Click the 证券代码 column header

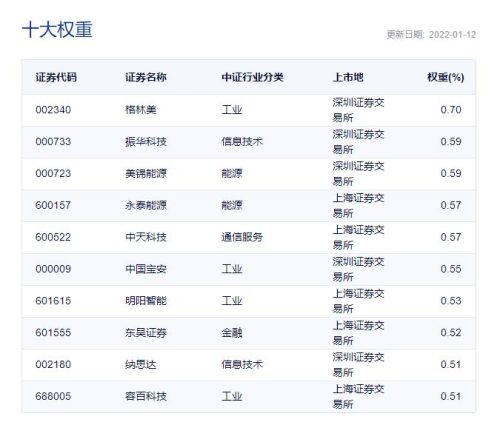[x=56, y=77]
